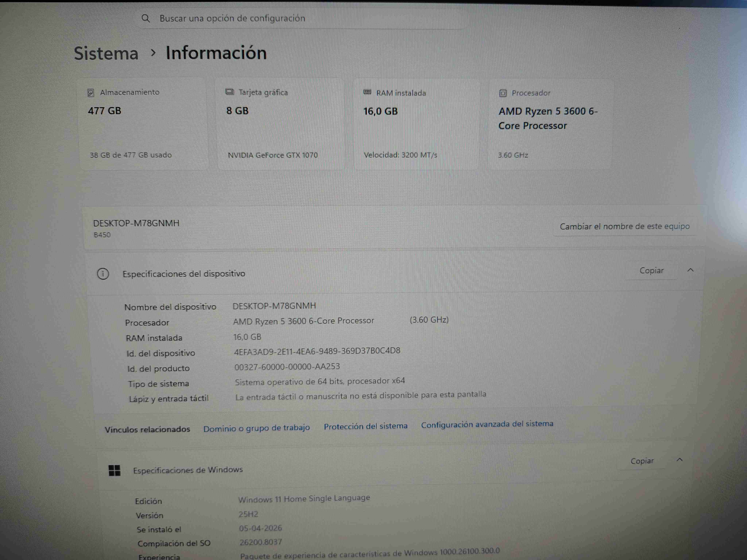Go back to Sistema breadcrumb

point(106,53)
